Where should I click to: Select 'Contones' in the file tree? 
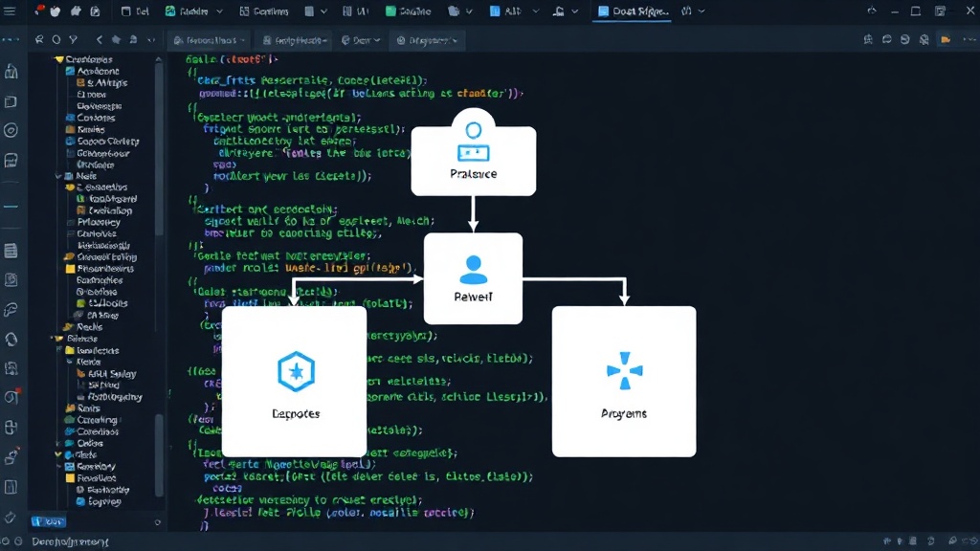pyautogui.click(x=96, y=118)
